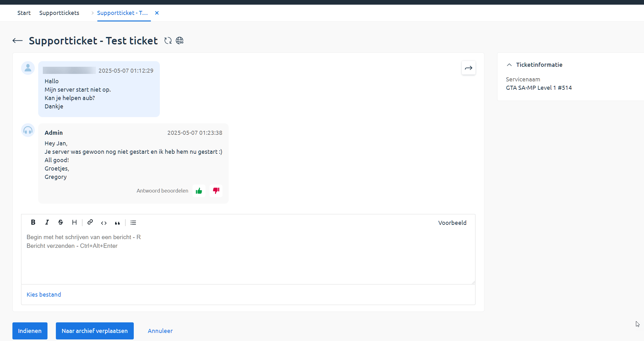The image size is (644, 341).
Task: Submit the reply with the Indienen button
Action: click(x=30, y=331)
